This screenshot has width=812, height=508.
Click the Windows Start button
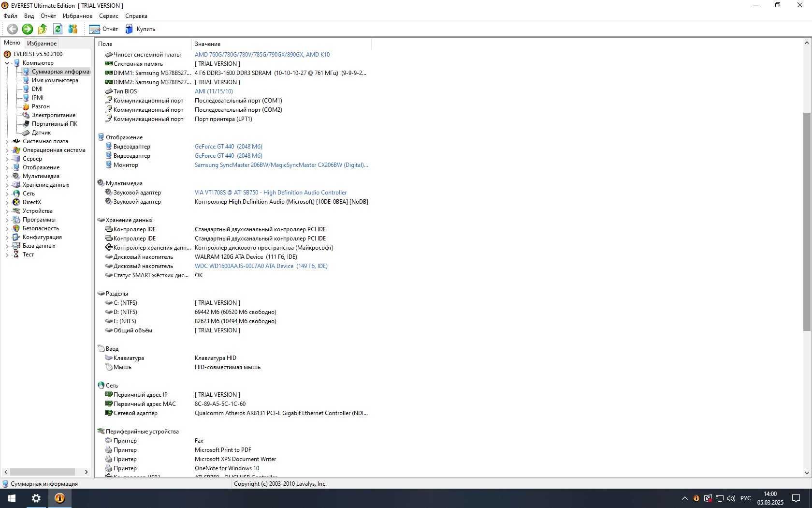(x=12, y=498)
